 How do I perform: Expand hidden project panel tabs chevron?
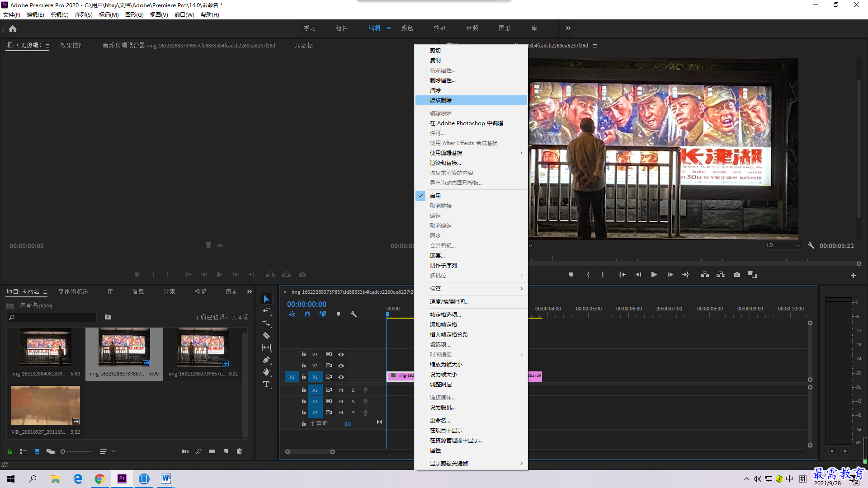(249, 291)
